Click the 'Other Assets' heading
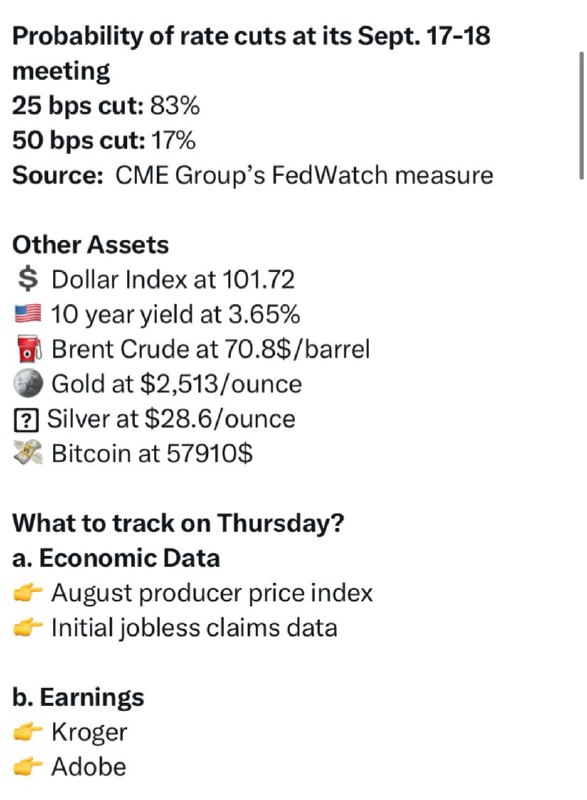Image resolution: width=587 pixels, height=800 pixels. (x=90, y=245)
